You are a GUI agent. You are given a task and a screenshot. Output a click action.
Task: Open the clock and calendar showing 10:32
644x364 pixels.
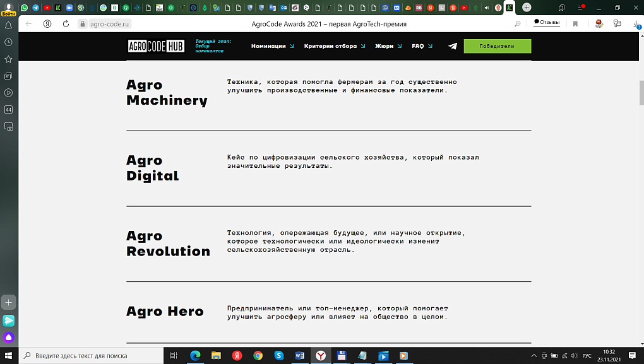point(609,355)
